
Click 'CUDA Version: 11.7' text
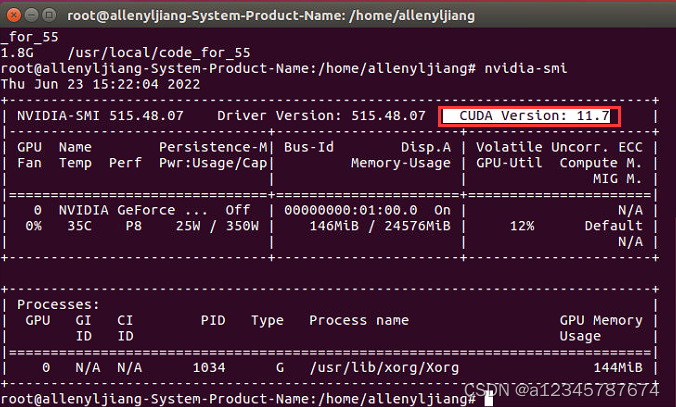tap(534, 116)
